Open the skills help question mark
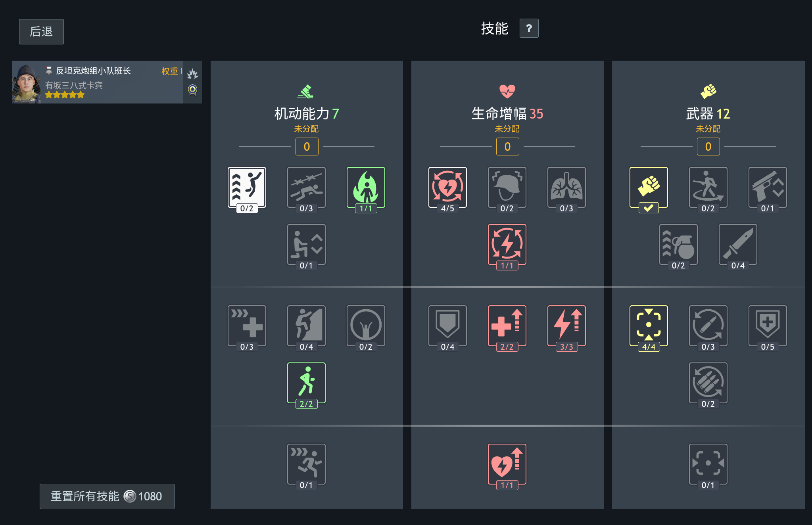The width and height of the screenshot is (812, 525). click(529, 28)
